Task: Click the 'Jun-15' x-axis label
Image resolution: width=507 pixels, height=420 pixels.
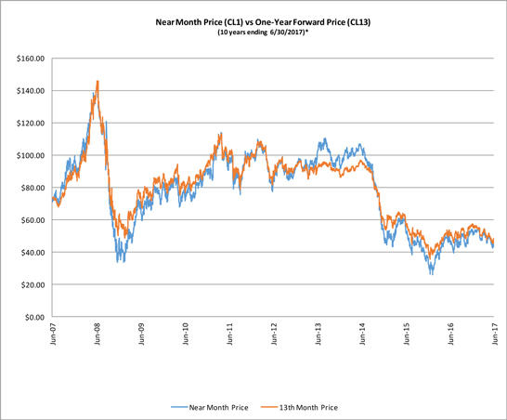Action: pyautogui.click(x=407, y=334)
